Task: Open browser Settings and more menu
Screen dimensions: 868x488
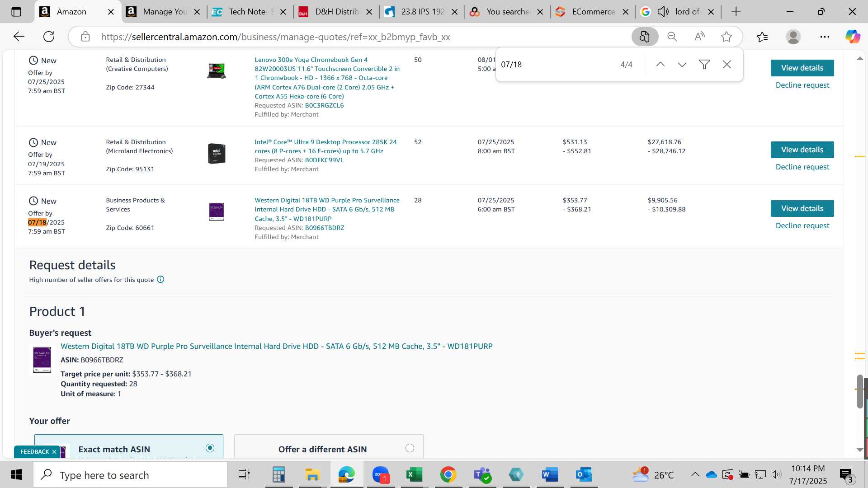Action: pos(825,37)
